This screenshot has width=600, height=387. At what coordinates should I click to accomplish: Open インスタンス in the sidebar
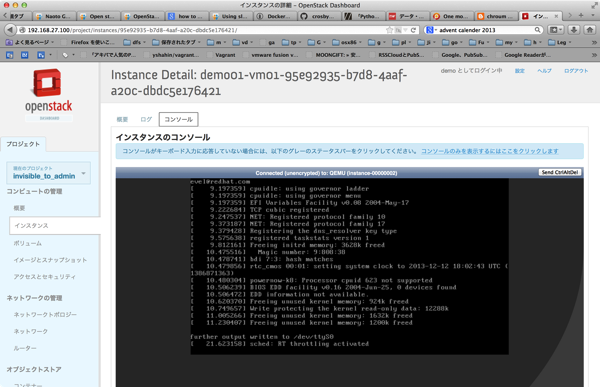tap(55, 225)
